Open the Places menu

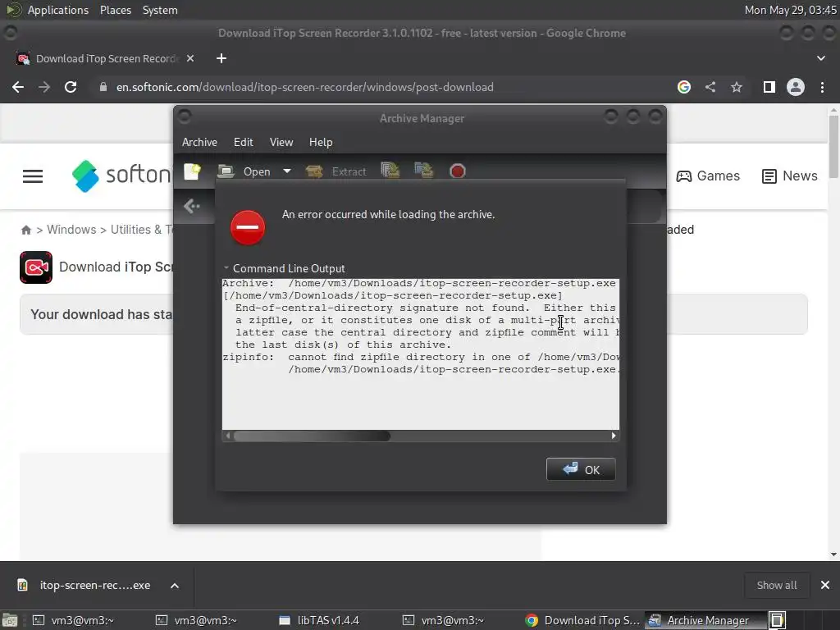click(115, 10)
